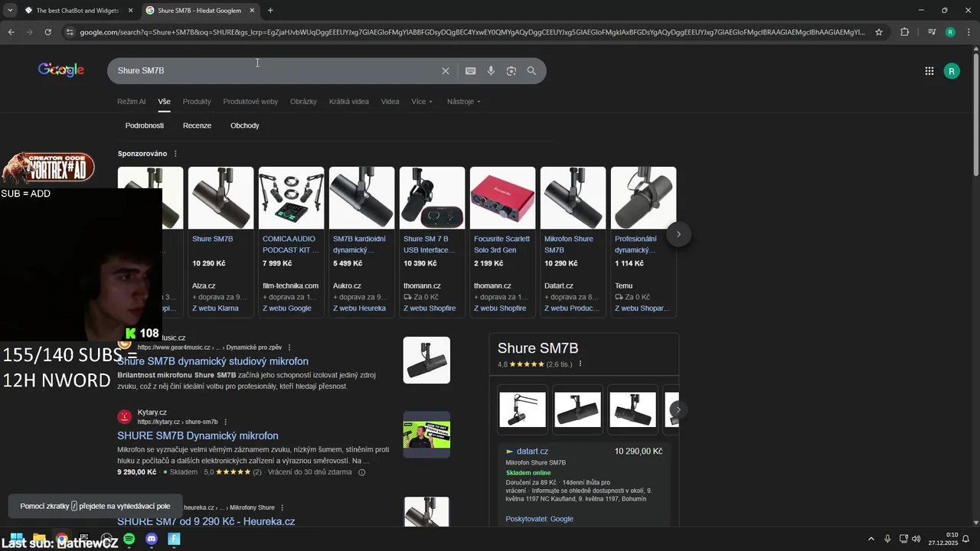Open 'Shure SM7B dynamický studiový mikrofon' result
The height and width of the screenshot is (551, 980).
pos(213,361)
